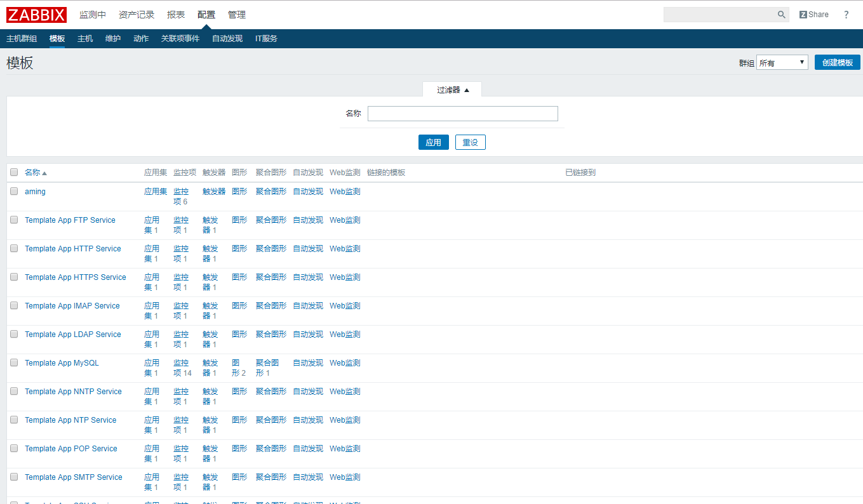This screenshot has height=504, width=863.
Task: Open Template App SMTP Service
Action: tap(74, 477)
